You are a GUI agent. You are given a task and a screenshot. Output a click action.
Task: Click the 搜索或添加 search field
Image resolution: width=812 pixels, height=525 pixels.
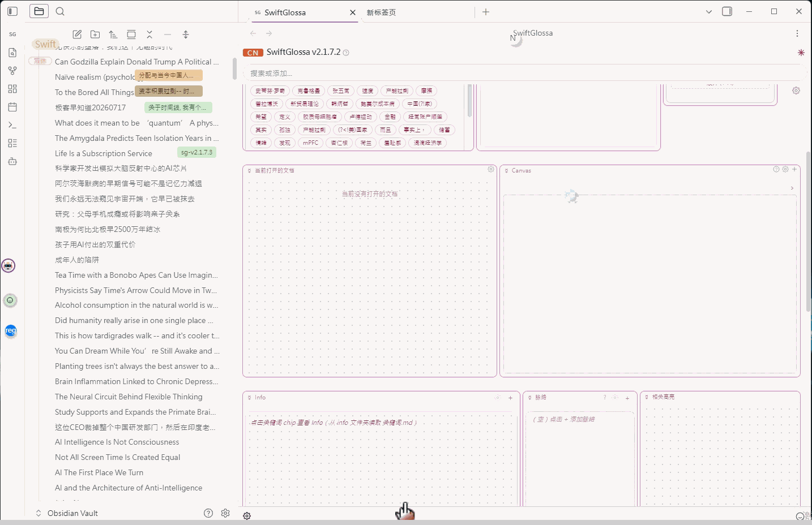(524, 73)
